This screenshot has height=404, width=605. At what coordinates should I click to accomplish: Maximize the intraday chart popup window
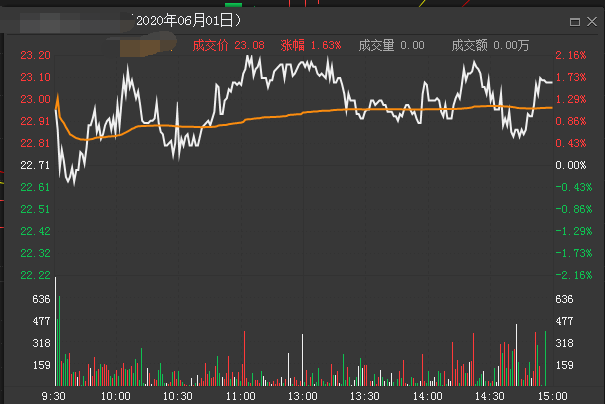575,20
